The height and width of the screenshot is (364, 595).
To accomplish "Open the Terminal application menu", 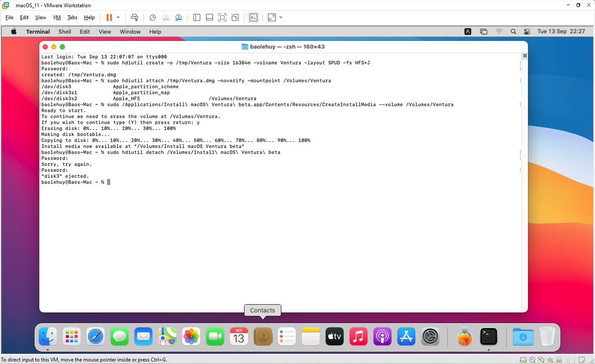I will (x=38, y=32).
